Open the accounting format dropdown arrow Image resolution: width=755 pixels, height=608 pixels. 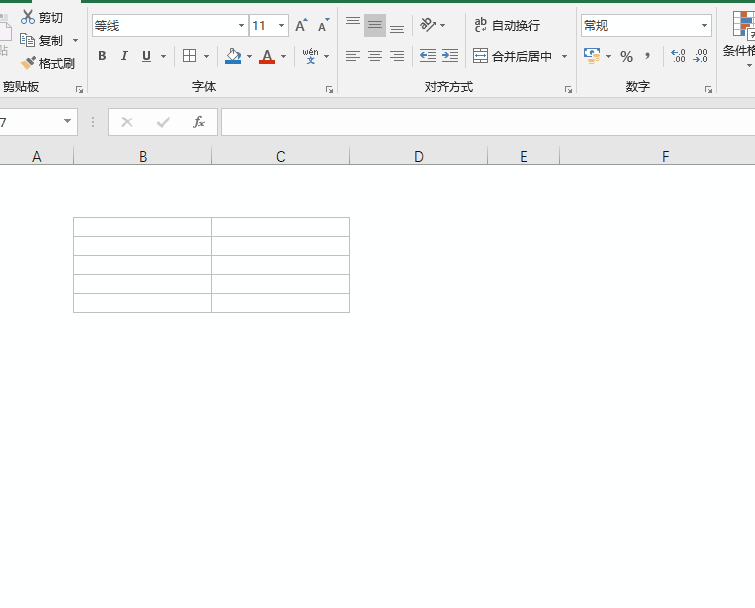[609, 56]
